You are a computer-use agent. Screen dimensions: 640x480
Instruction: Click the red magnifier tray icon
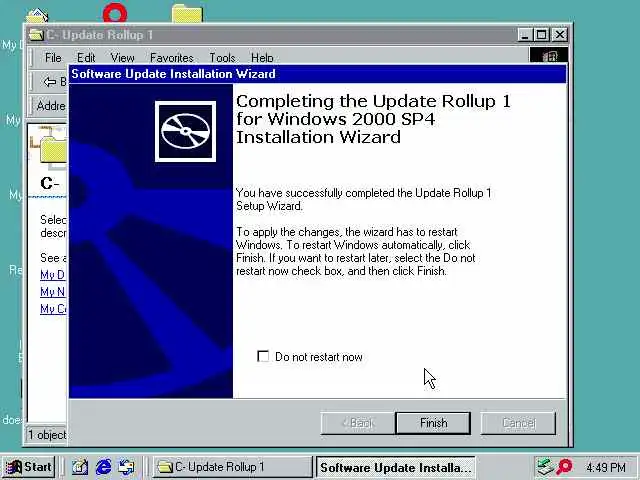(565, 467)
